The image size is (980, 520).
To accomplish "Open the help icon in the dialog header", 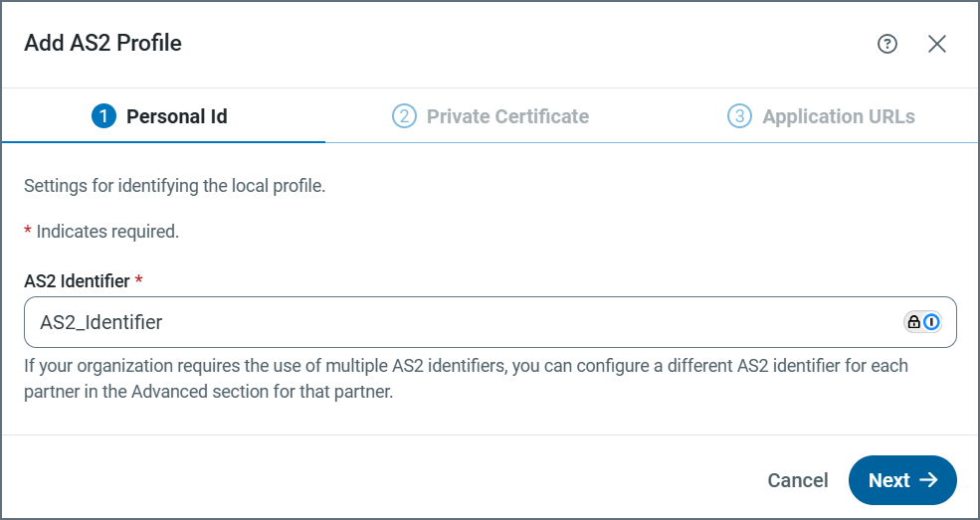I will tap(887, 44).
